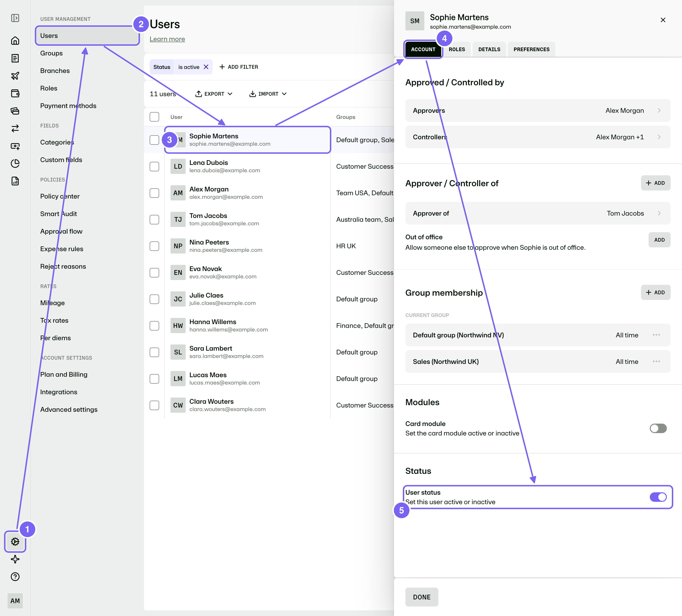Open the travel airplane icon
Screen dimensions: 682x616
[x=15, y=76]
